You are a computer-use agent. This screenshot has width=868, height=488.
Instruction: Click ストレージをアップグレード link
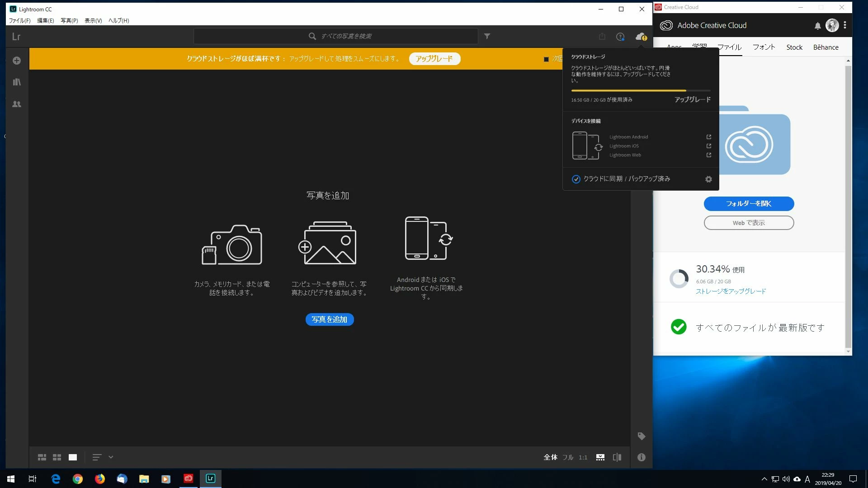coord(731,291)
